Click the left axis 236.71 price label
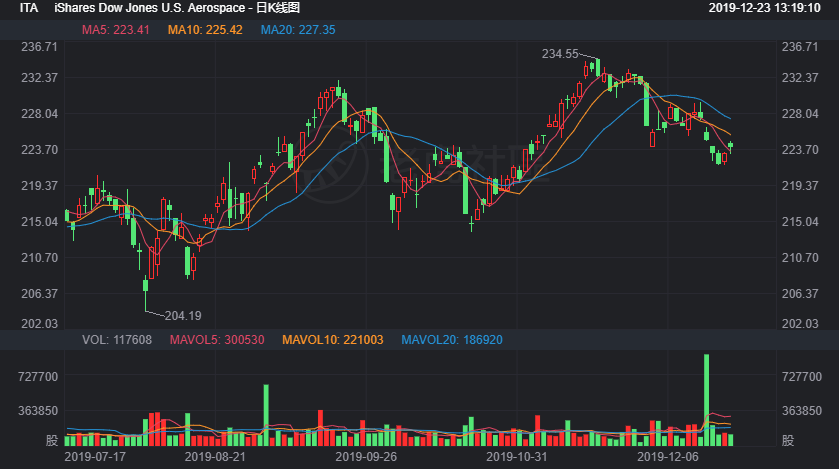 tap(39, 47)
